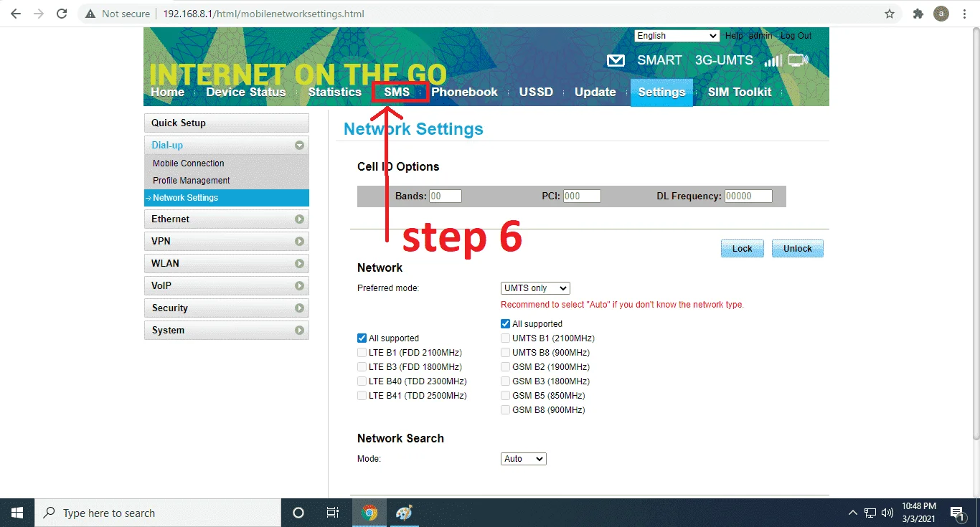Screen dimensions: 980x527
Task: Expand the System sidebar section
Action: (227, 331)
